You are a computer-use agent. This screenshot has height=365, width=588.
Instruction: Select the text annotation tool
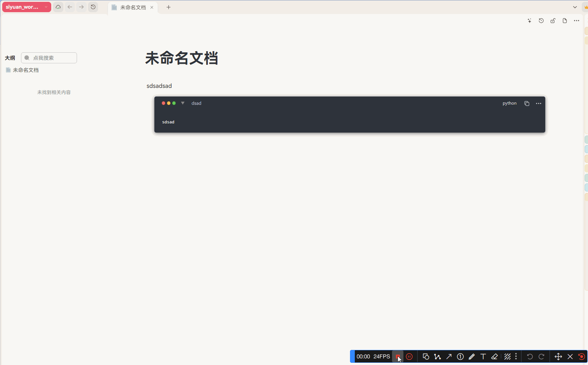pyautogui.click(x=483, y=357)
